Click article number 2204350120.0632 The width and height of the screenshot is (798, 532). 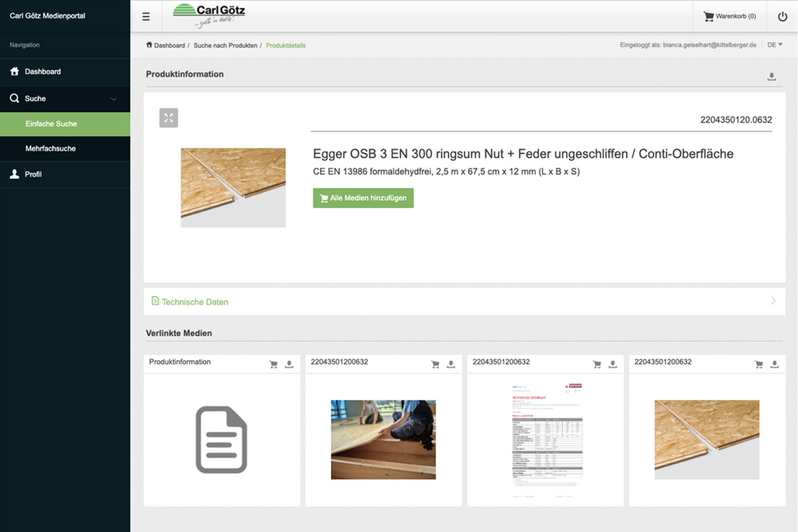tap(736, 120)
